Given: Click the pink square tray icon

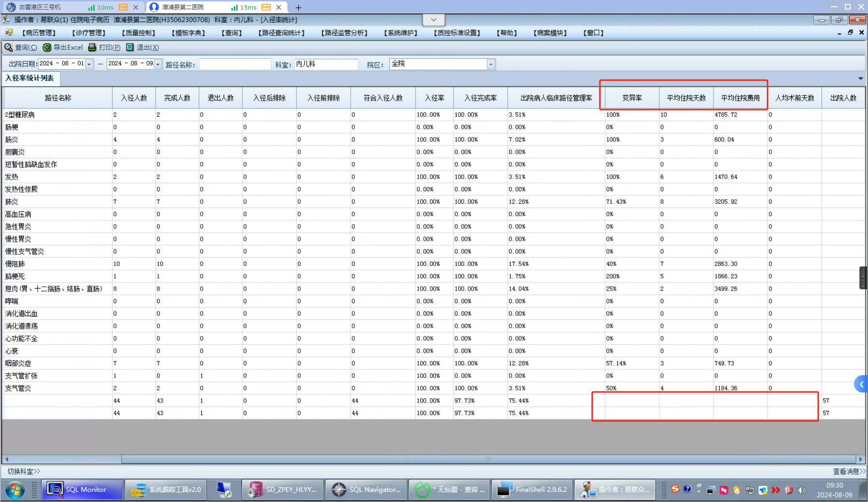Looking at the screenshot, I should point(724,490).
